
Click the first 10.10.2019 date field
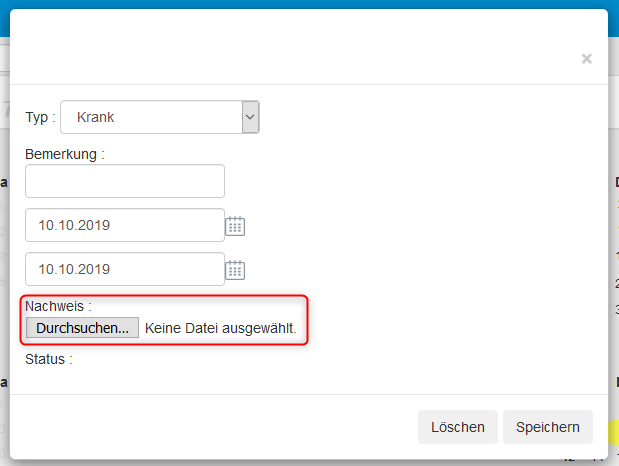pyautogui.click(x=125, y=225)
